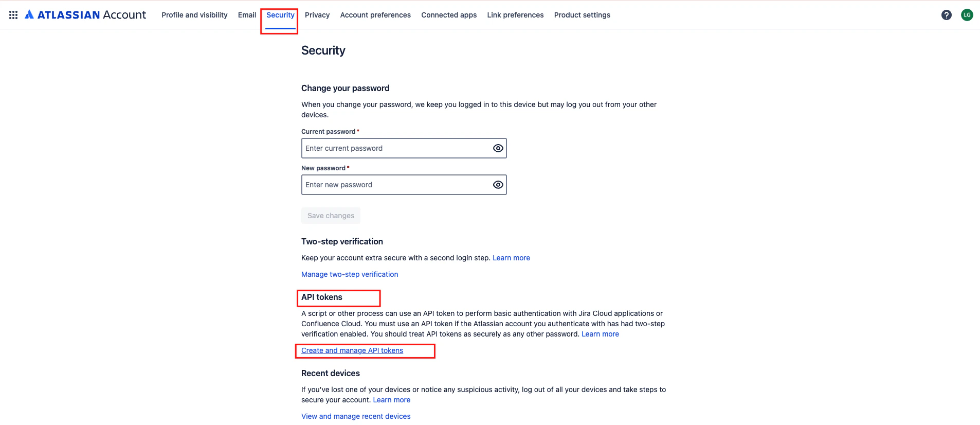Image resolution: width=980 pixels, height=425 pixels.
Task: Visit the Link preferences tab
Action: tap(515, 15)
